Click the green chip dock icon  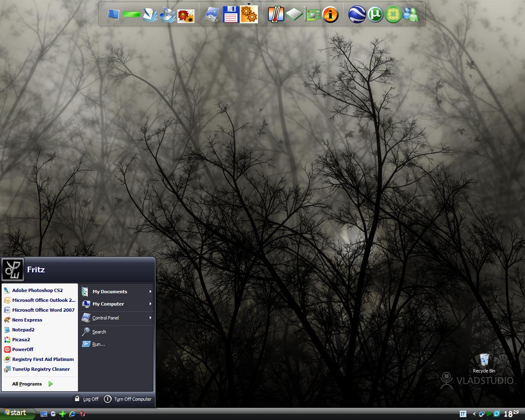[294, 15]
